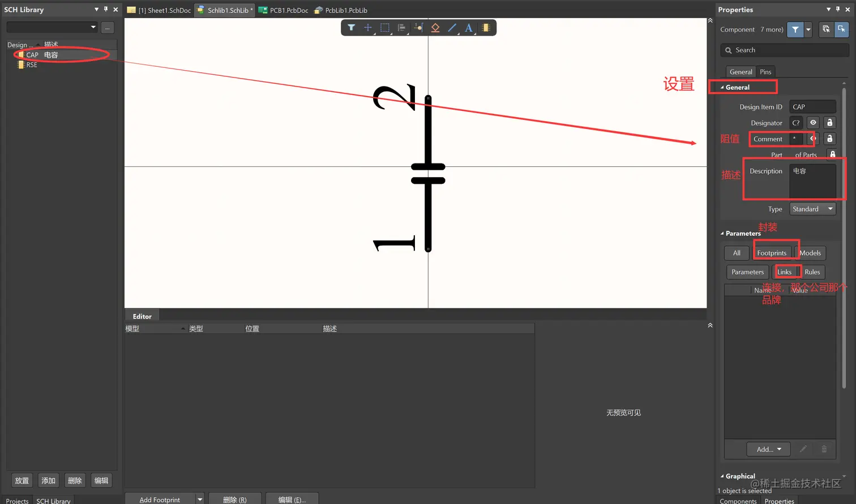Click the add/move plus tool
The image size is (856, 504).
[x=368, y=27]
